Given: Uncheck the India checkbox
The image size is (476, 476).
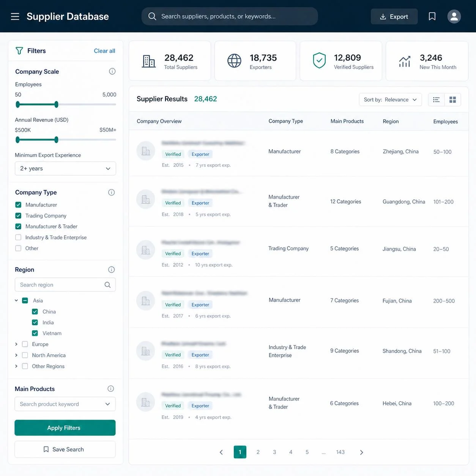Looking at the screenshot, I should tap(35, 322).
